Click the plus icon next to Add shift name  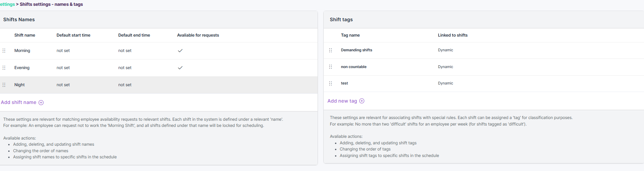click(x=41, y=103)
